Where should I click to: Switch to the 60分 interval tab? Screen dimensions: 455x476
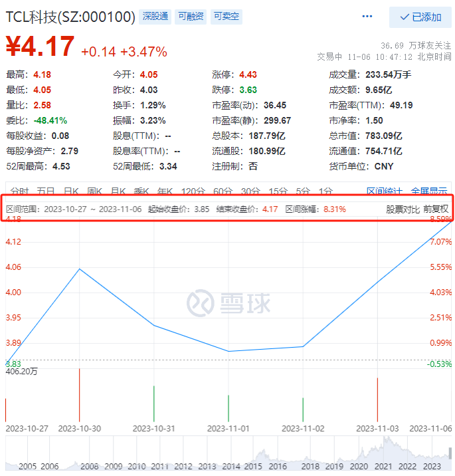coord(223,191)
